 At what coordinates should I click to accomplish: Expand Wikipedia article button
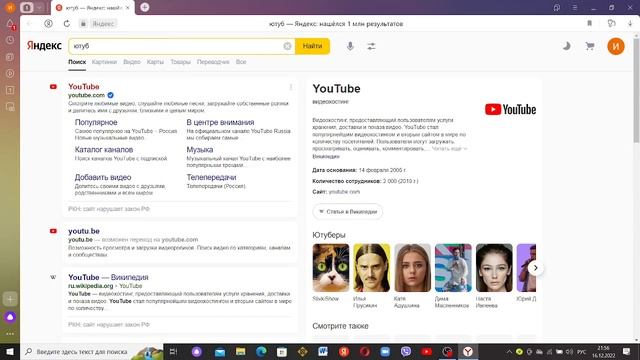coord(348,211)
